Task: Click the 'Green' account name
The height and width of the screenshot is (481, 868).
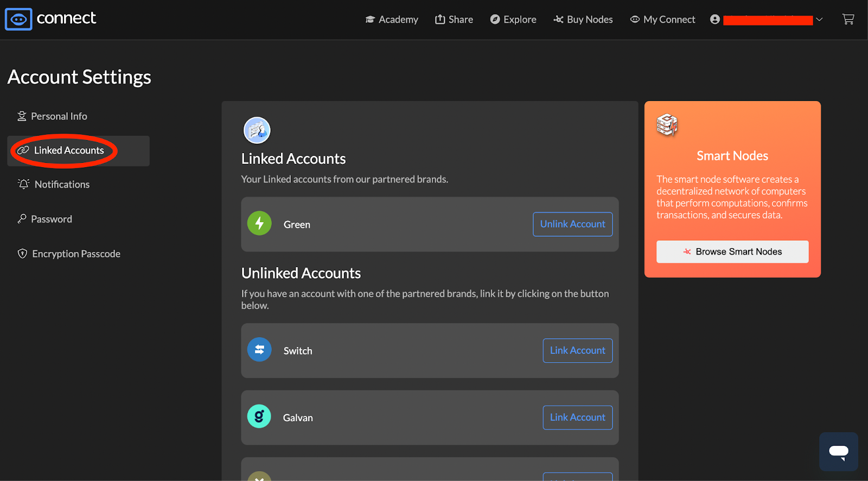Action: (x=297, y=225)
